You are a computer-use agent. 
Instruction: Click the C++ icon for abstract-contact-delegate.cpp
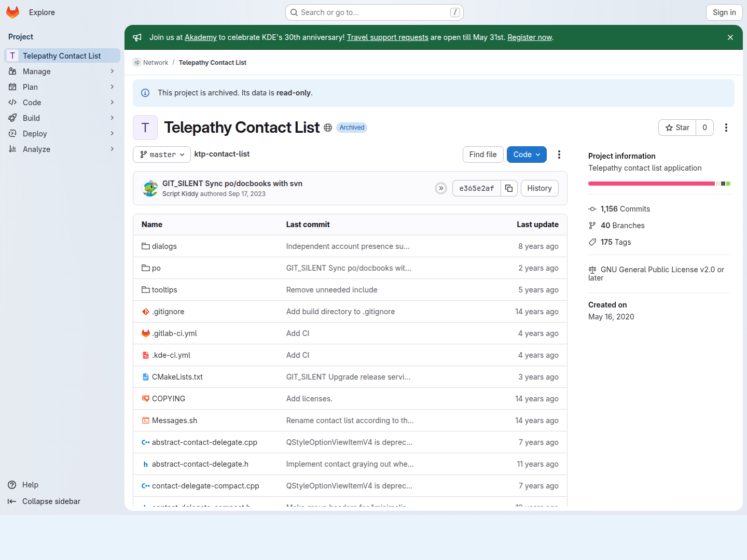146,442
